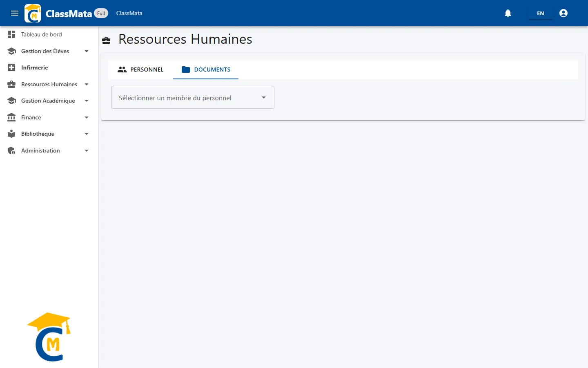Click the Ressources Humaines briefcase sidebar icon
This screenshot has width=588, height=368.
[11, 84]
